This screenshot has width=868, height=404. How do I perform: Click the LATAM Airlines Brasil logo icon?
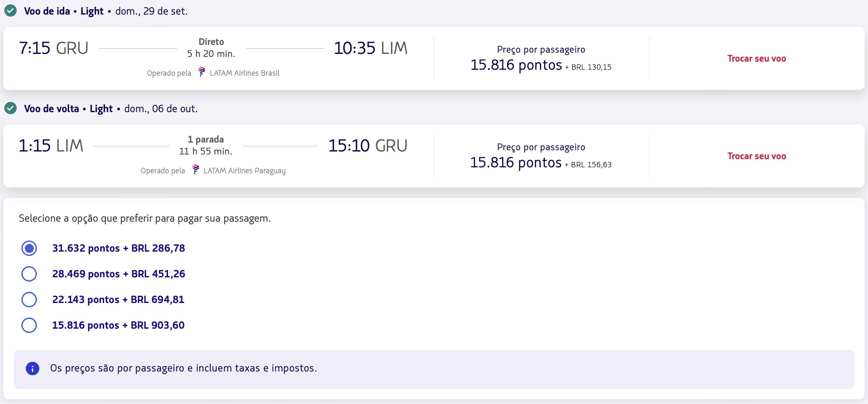pyautogui.click(x=202, y=72)
